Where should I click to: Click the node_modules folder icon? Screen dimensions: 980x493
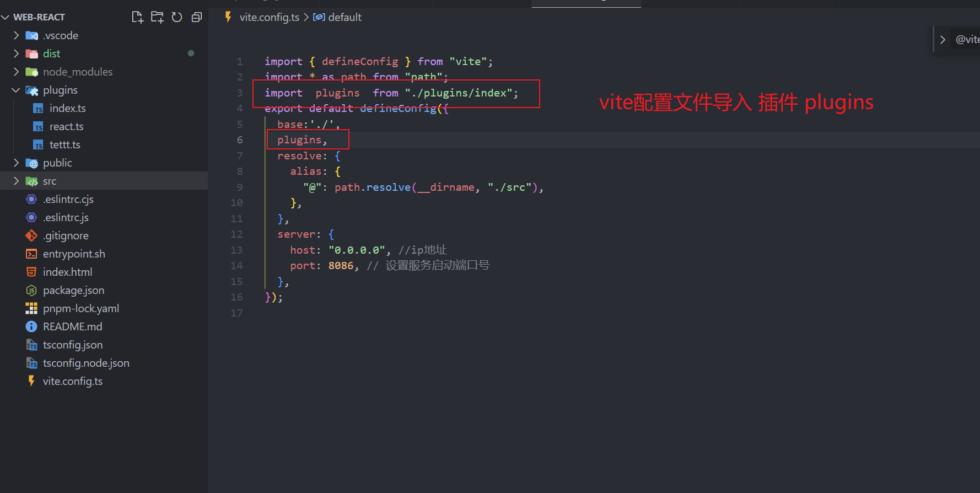pos(32,72)
